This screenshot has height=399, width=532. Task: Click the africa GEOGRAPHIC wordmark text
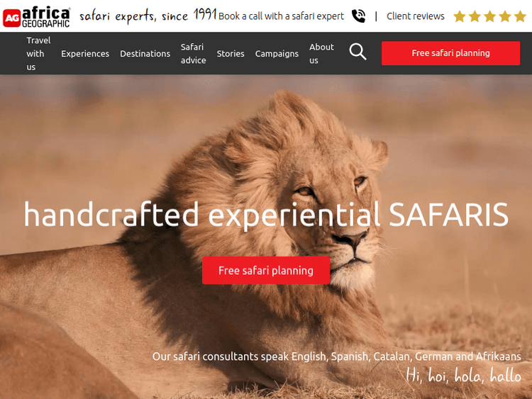coord(46,17)
